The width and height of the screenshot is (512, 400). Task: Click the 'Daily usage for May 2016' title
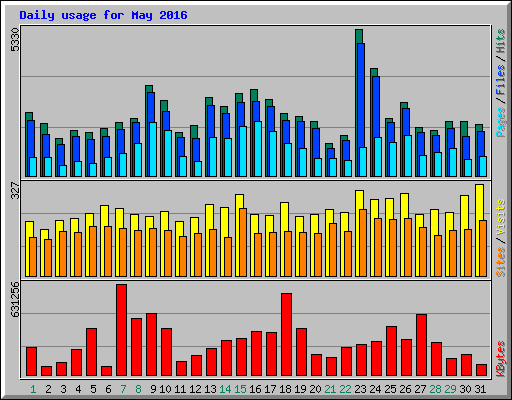pyautogui.click(x=103, y=15)
